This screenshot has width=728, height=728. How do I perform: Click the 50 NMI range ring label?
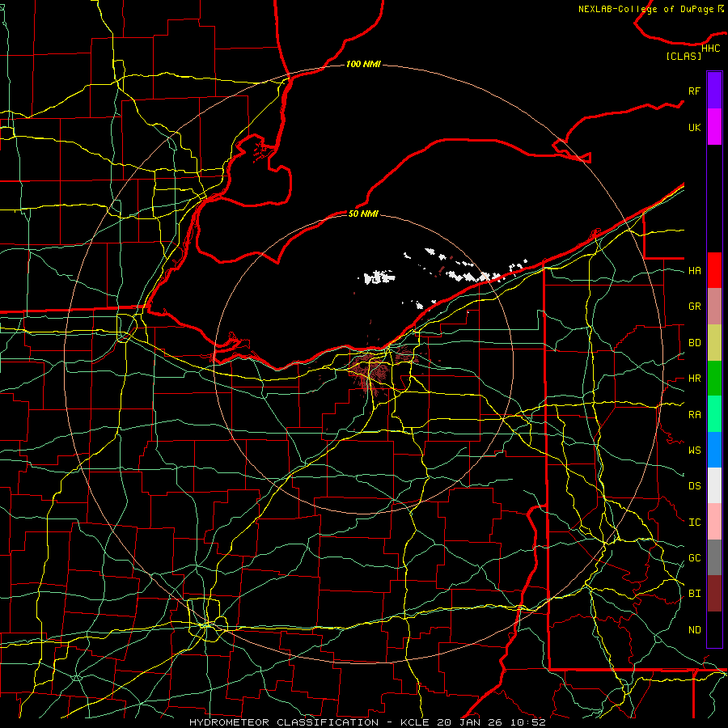click(363, 214)
